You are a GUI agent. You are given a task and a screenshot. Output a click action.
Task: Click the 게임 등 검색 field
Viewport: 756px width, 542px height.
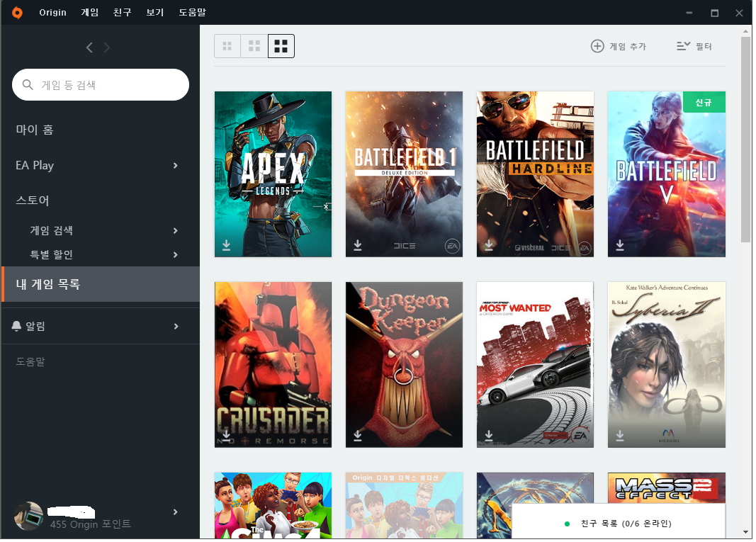click(x=101, y=85)
